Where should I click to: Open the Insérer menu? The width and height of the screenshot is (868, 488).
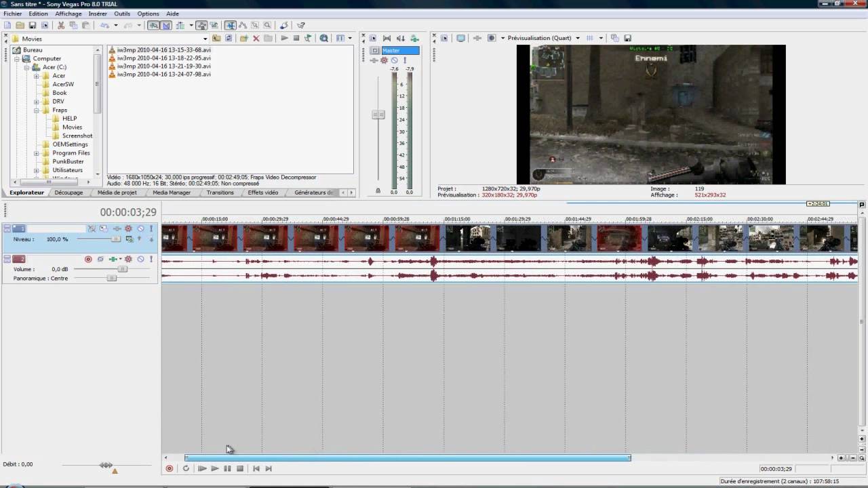pos(98,14)
